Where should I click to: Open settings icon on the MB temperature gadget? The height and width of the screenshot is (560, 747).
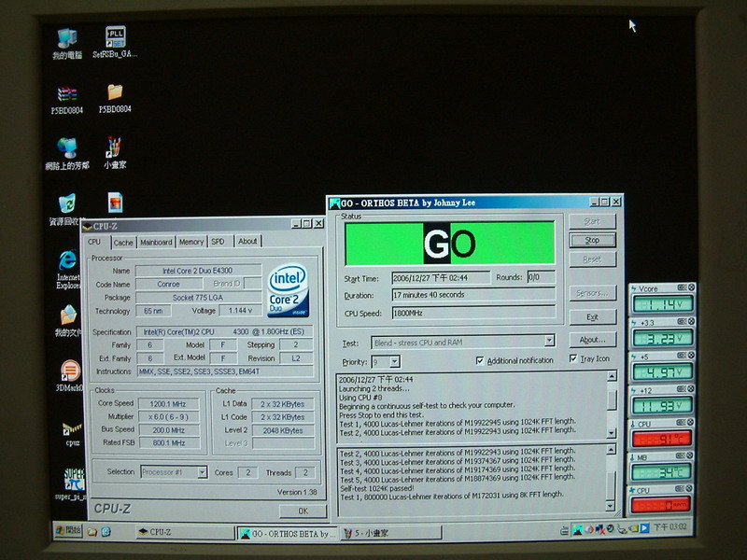[x=682, y=455]
